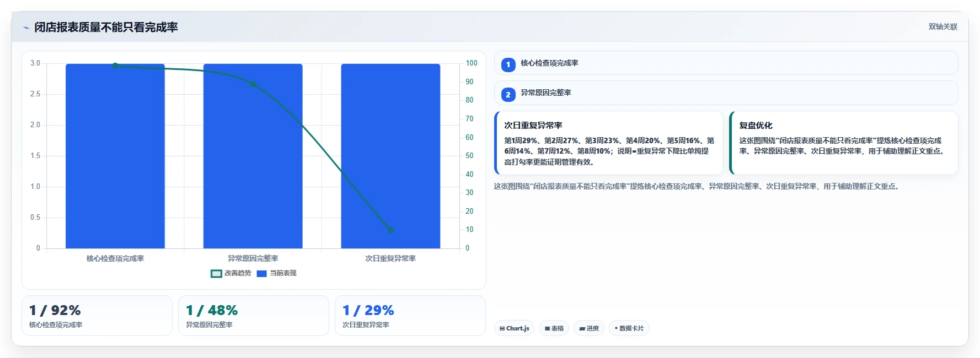Select the 1 / 92% stat card
Image resolution: width=980 pixels, height=358 pixels.
97,316
